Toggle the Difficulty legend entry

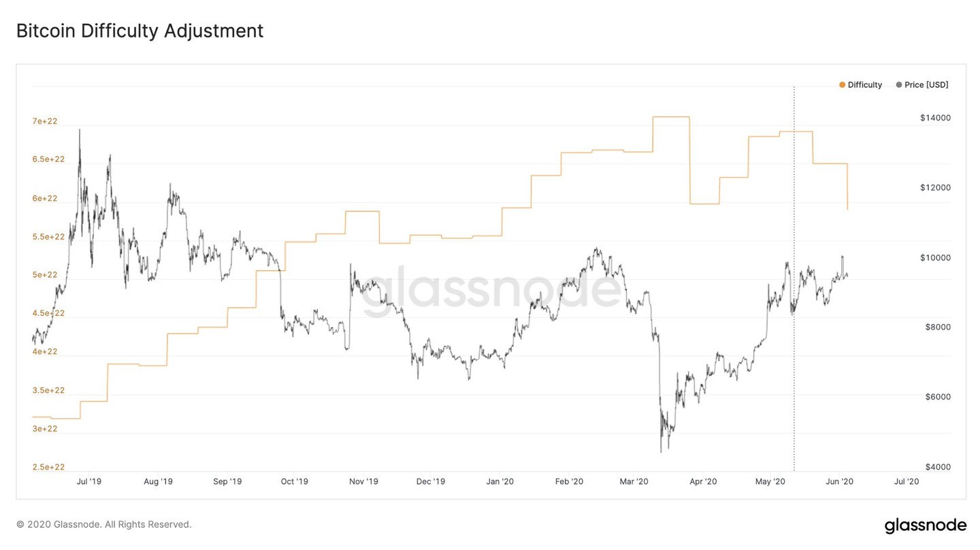[860, 85]
